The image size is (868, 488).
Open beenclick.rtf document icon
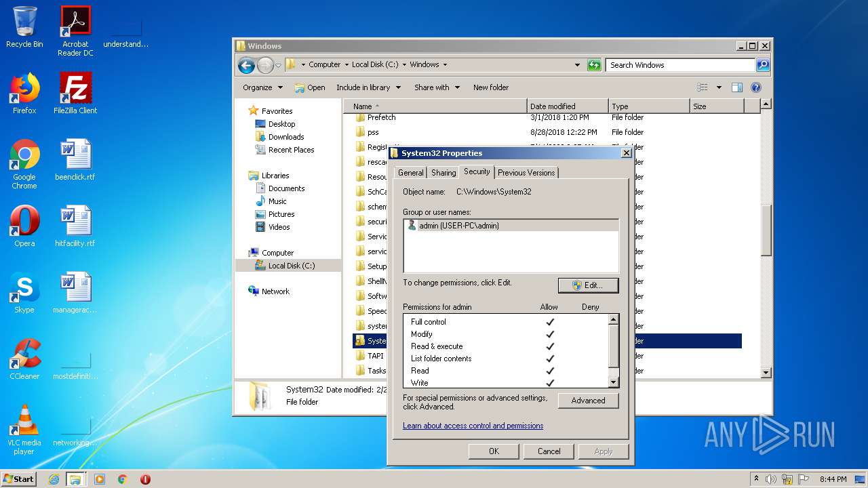75,160
